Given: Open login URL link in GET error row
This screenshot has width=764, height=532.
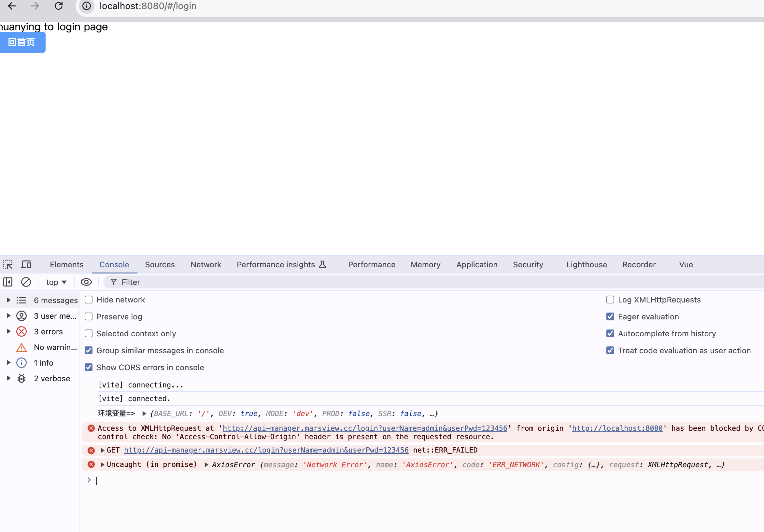Looking at the screenshot, I should pyautogui.click(x=266, y=451).
